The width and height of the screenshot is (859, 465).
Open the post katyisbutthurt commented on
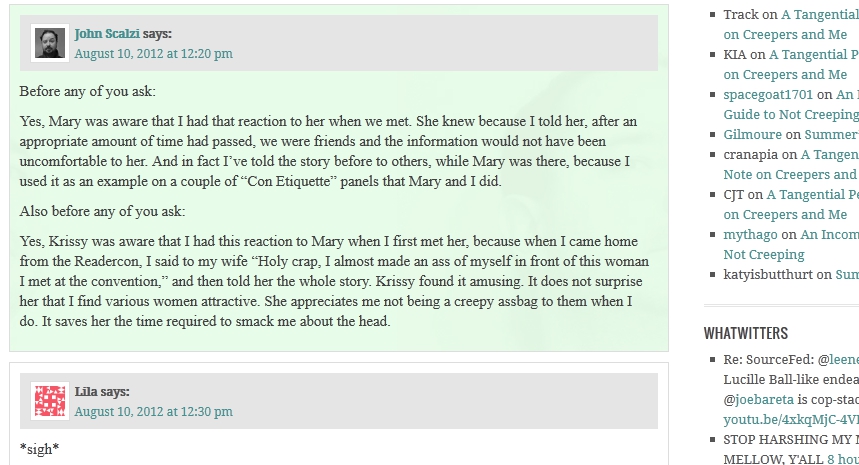846,275
